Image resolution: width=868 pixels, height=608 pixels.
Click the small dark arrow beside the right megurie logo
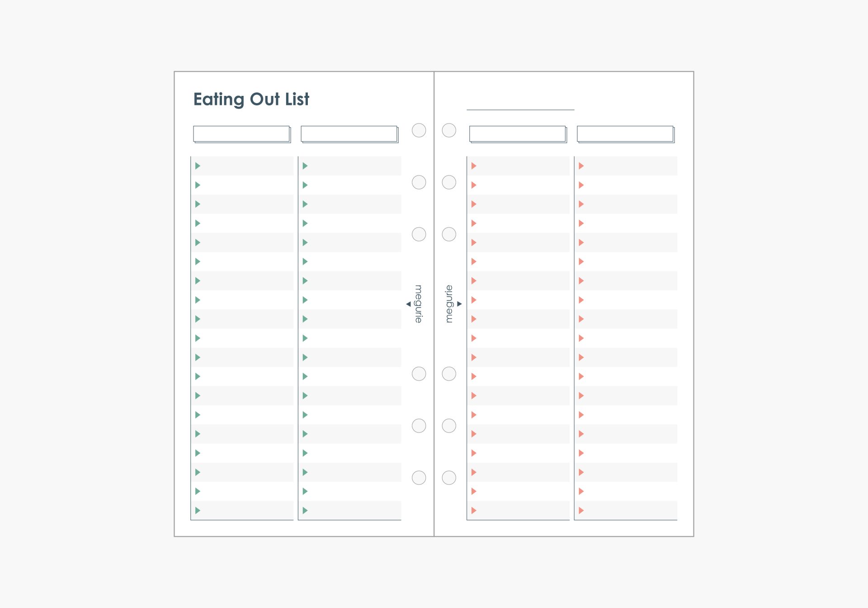(x=460, y=304)
